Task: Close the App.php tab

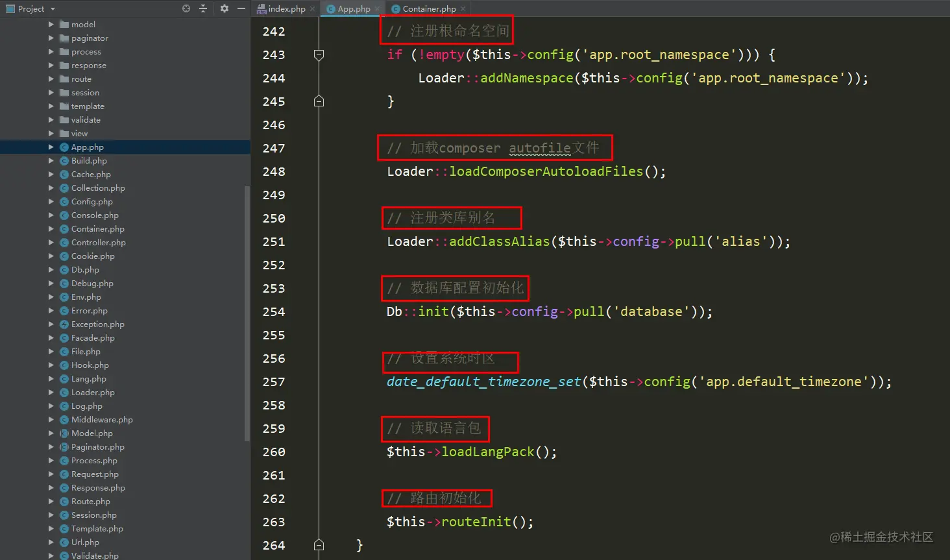Action: click(378, 8)
